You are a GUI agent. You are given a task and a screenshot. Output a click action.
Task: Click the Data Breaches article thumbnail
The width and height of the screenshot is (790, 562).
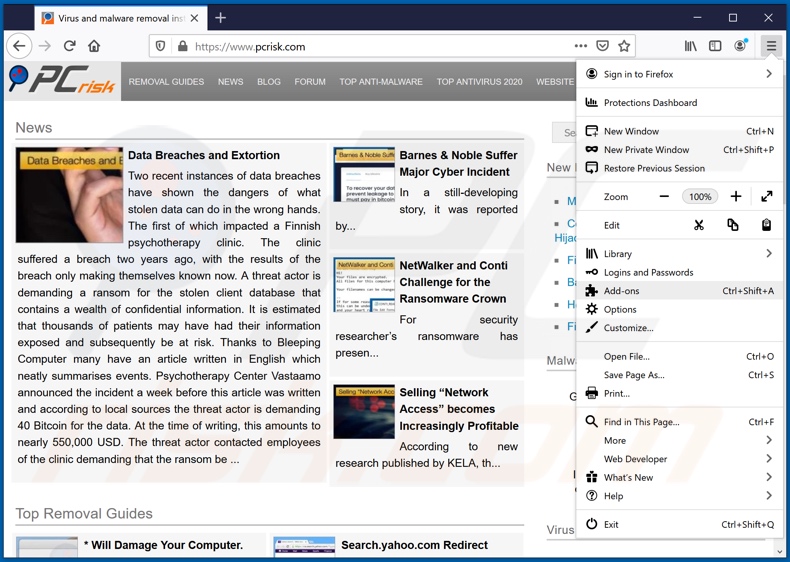click(69, 195)
